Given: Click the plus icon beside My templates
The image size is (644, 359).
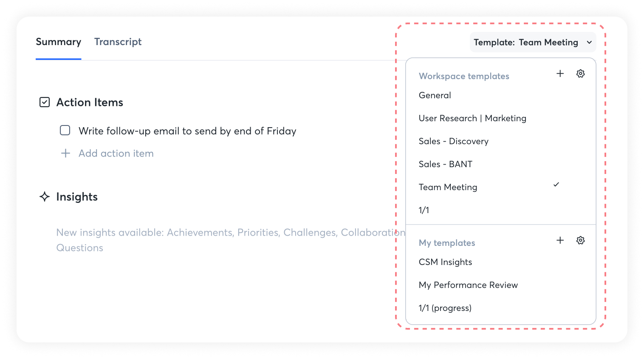Looking at the screenshot, I should pos(560,240).
